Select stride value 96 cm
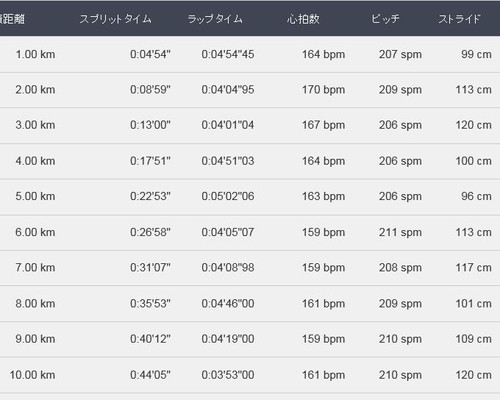The width and height of the screenshot is (500, 400). 476,196
